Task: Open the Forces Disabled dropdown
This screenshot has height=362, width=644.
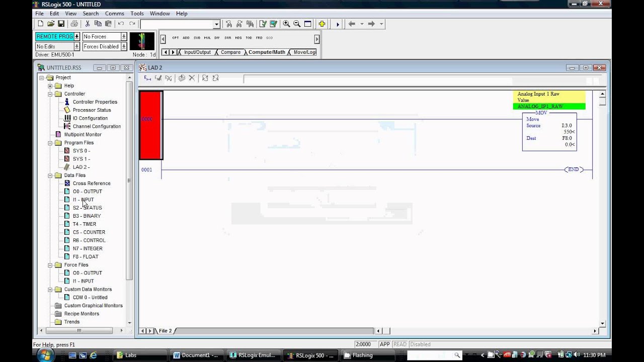Action: click(x=124, y=47)
